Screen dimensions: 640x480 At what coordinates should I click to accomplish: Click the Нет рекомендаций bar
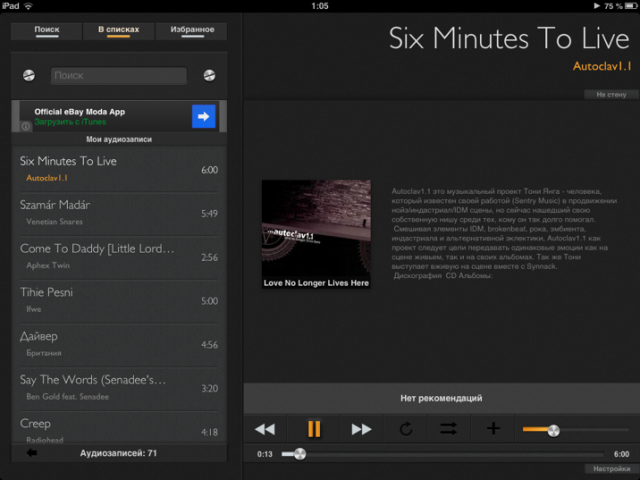pyautogui.click(x=442, y=398)
